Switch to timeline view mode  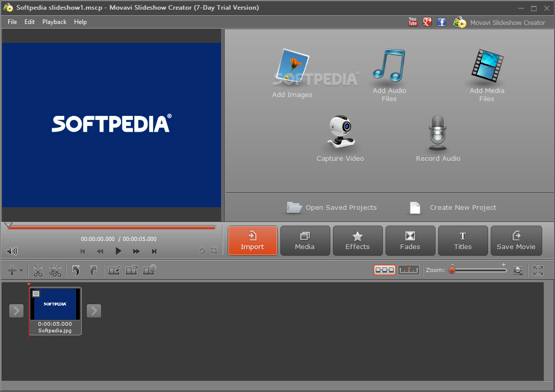point(409,271)
